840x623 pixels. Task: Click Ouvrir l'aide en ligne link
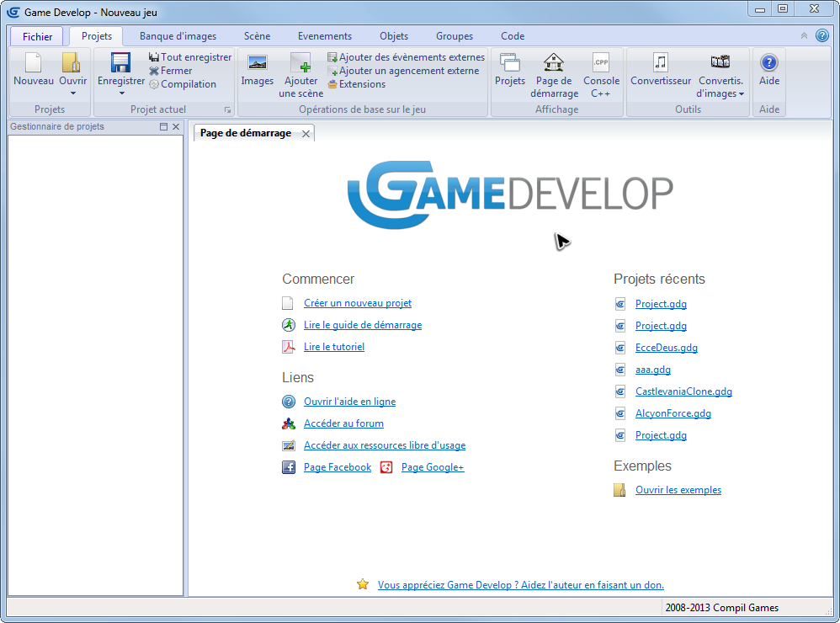click(x=349, y=402)
